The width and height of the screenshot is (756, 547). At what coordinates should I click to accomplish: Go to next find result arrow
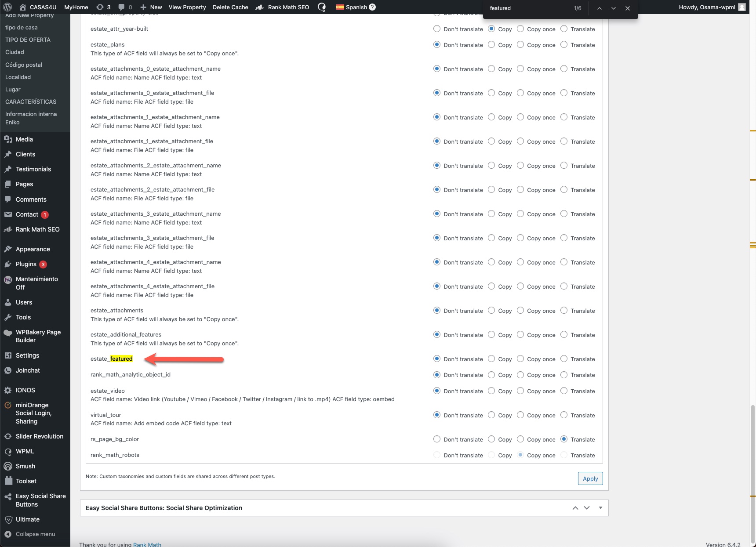[613, 8]
